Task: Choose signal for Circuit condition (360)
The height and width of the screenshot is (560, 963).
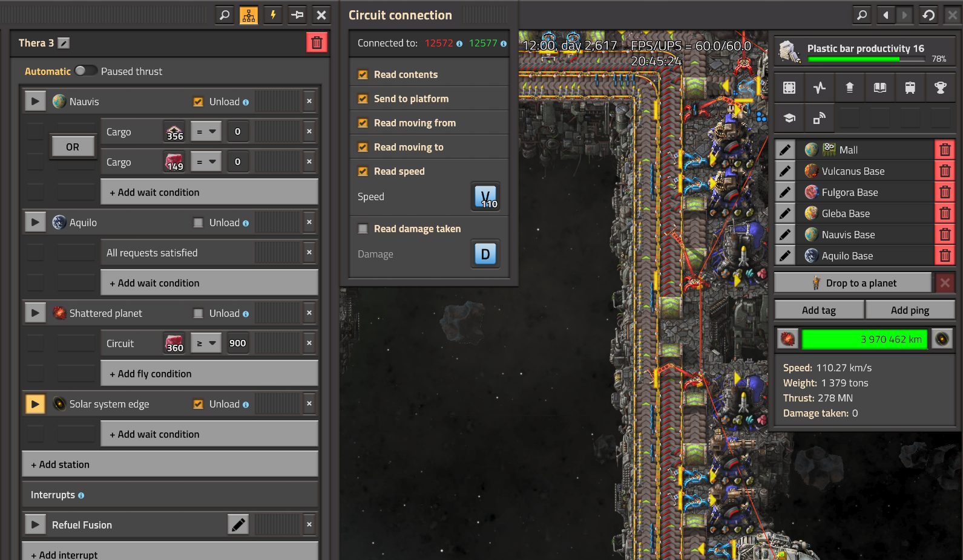Action: click(x=175, y=343)
